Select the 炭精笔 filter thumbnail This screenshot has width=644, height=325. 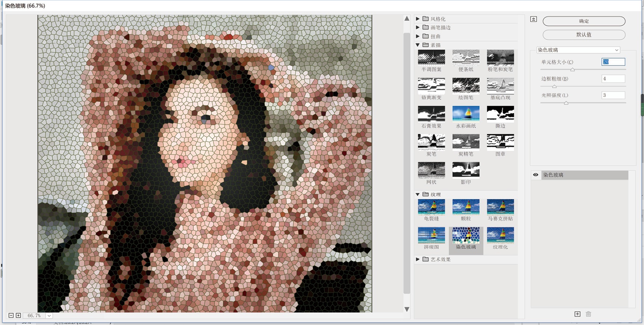pyautogui.click(x=466, y=142)
